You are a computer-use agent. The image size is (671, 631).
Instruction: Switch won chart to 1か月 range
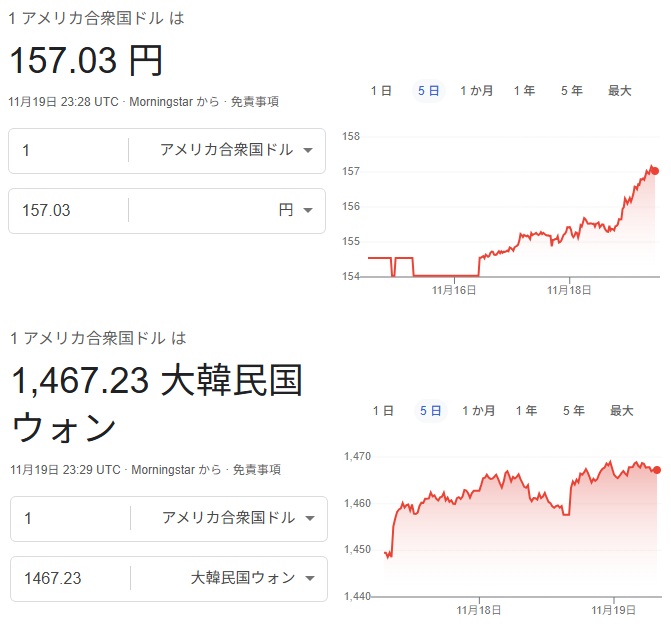pos(478,410)
